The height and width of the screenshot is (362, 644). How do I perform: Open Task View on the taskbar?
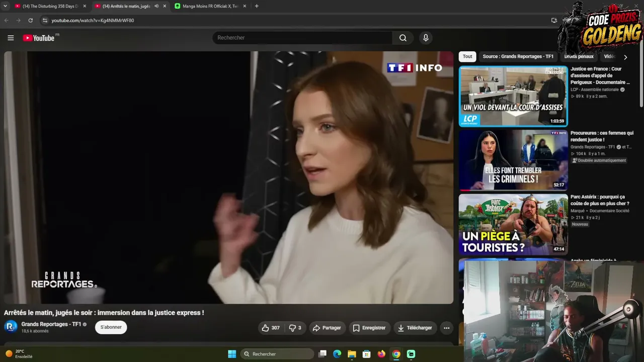pos(323,354)
